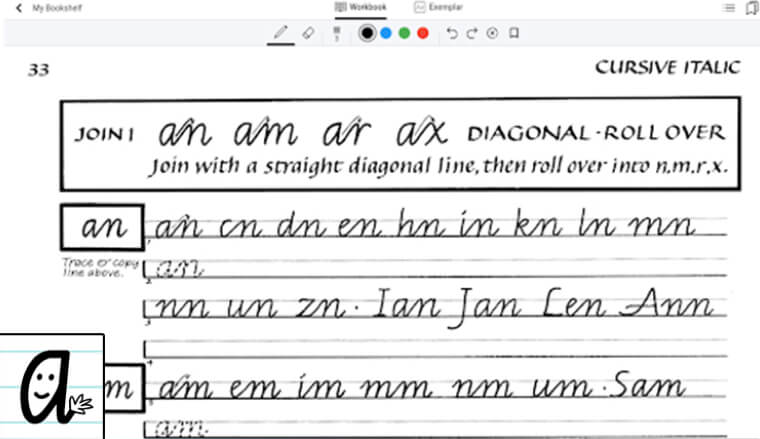Click the 'DIAGONAL · ROLL OVER' heading

click(596, 133)
